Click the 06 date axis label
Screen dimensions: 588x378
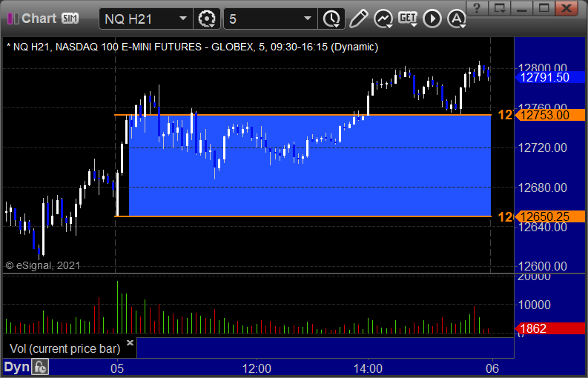492,368
